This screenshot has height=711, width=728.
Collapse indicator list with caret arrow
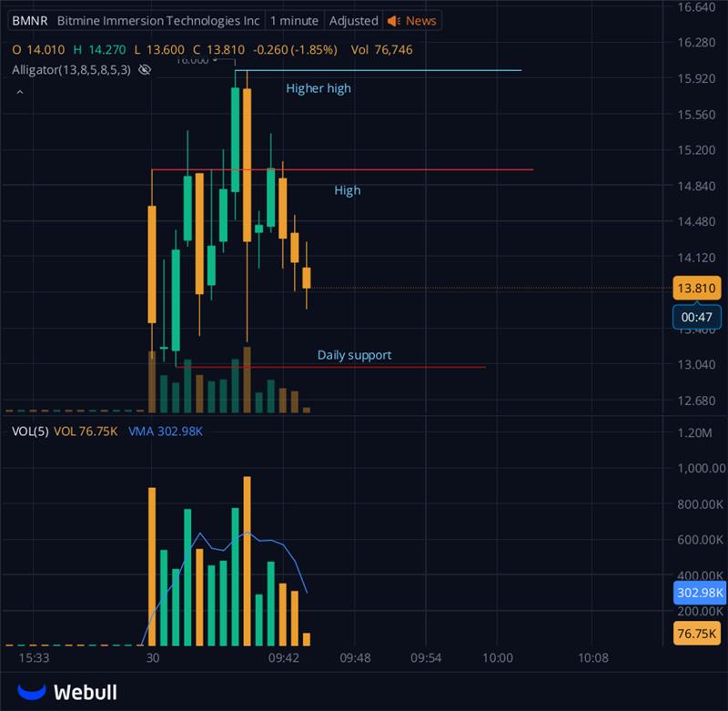point(20,93)
